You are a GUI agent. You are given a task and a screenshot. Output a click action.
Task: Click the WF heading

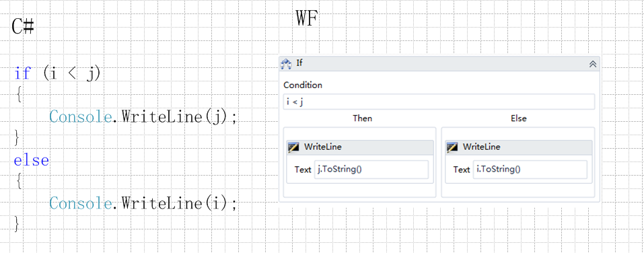coord(308,18)
